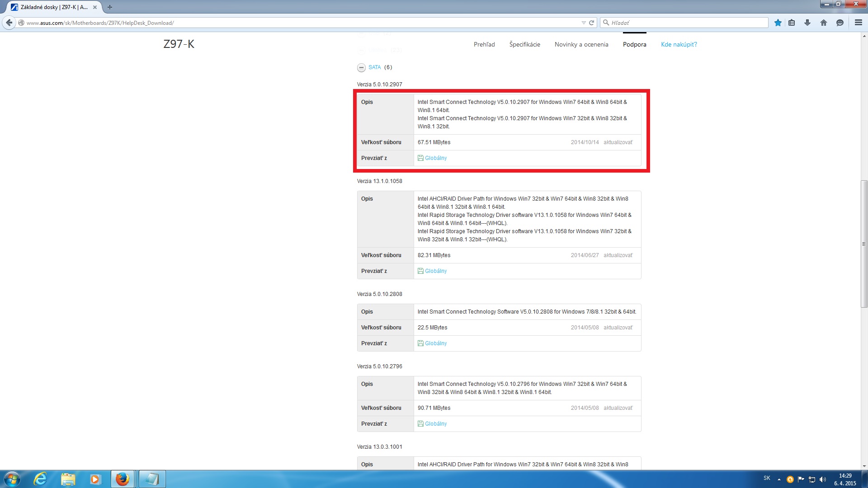
Task: Show hidden system tray icons arrow
Action: (779, 479)
